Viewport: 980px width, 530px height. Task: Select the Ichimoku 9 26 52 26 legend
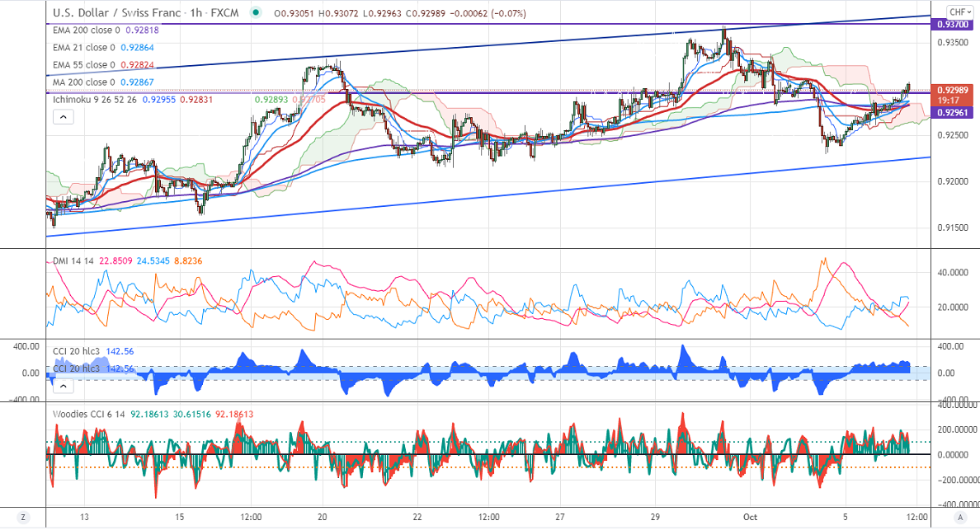(x=94, y=99)
